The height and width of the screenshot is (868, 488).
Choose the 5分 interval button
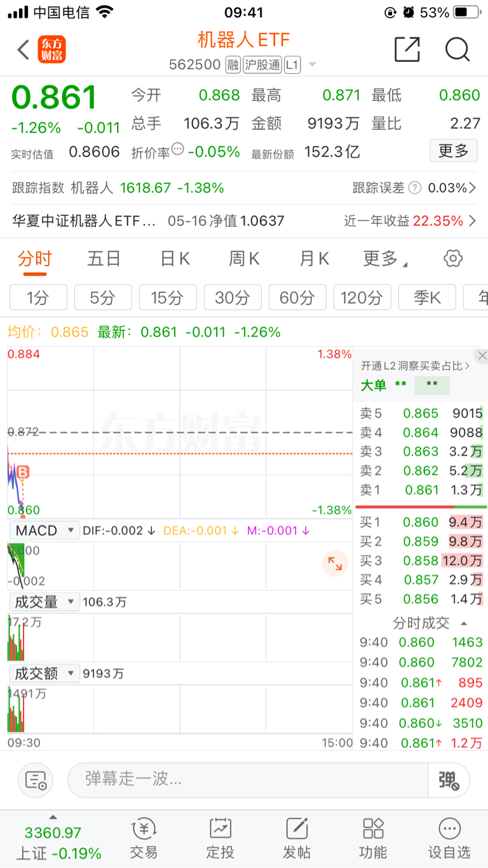(103, 297)
